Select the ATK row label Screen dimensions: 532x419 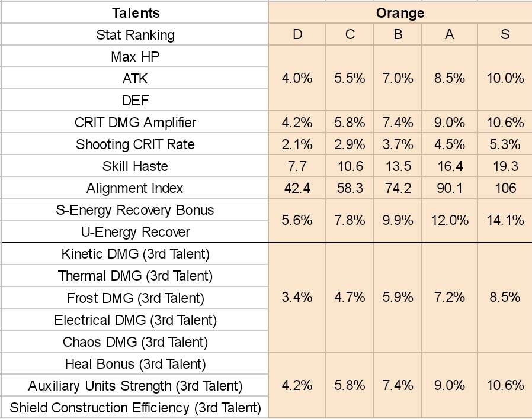[135, 79]
